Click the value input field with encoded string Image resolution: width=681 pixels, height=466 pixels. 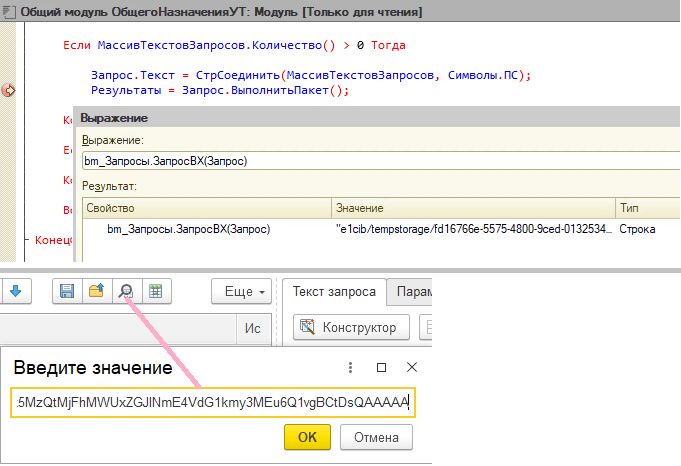click(x=213, y=403)
